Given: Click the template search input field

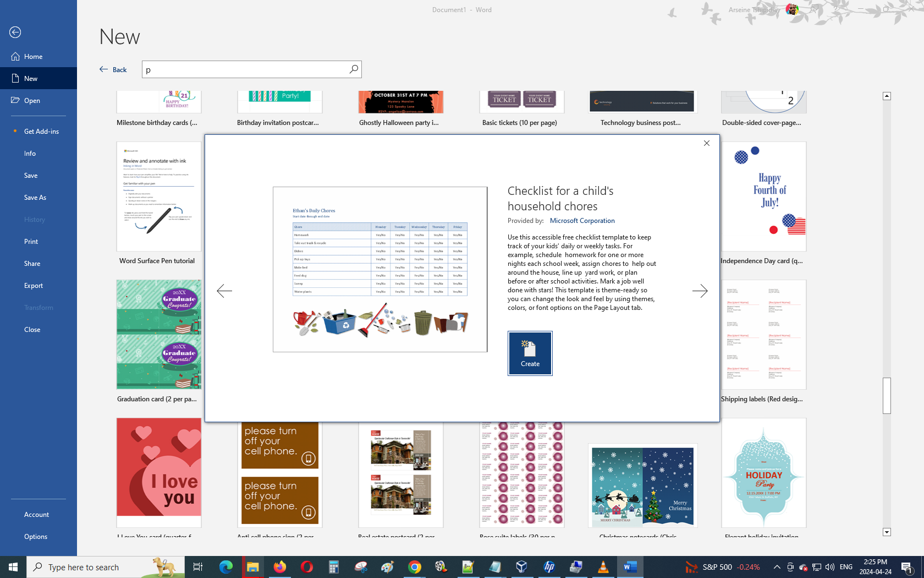Looking at the screenshot, I should click(x=245, y=70).
